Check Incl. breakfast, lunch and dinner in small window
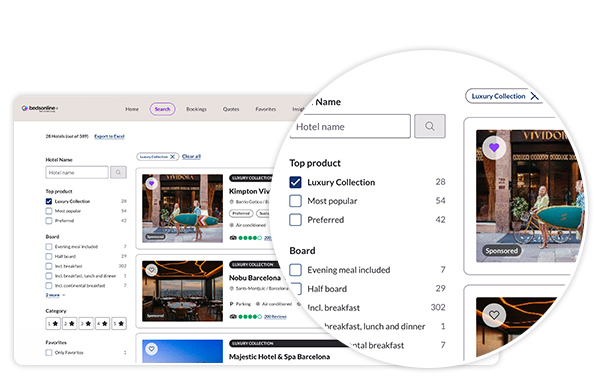The height and width of the screenshot is (379, 596). [49, 276]
